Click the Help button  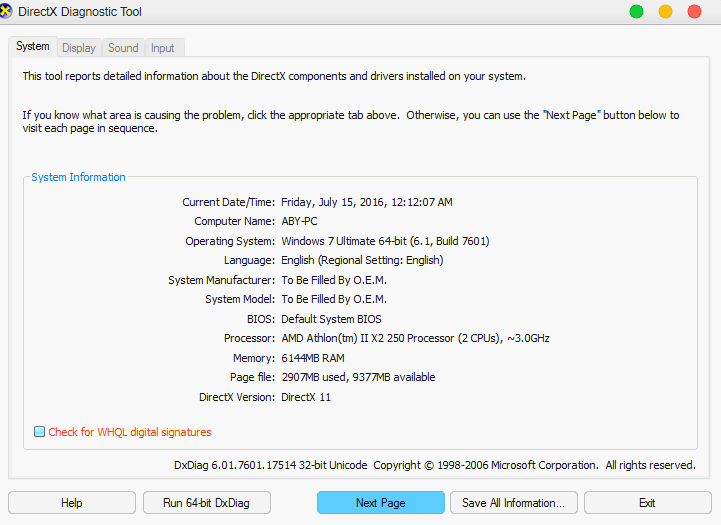pos(72,503)
